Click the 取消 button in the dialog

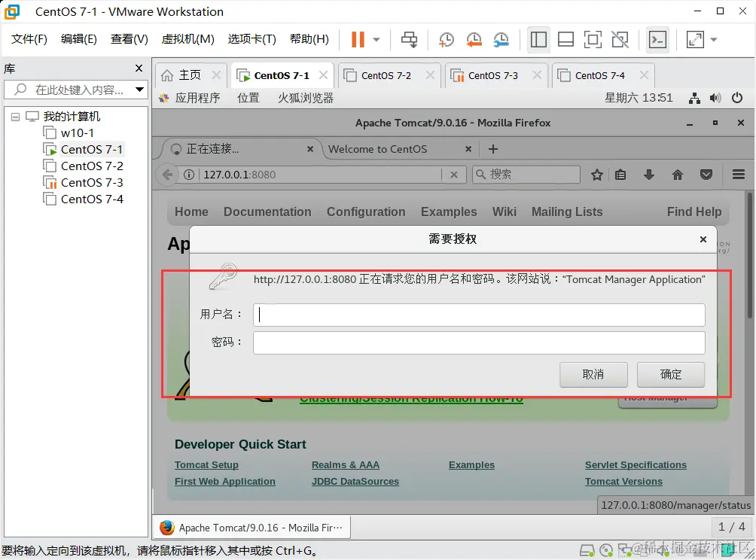pos(593,374)
